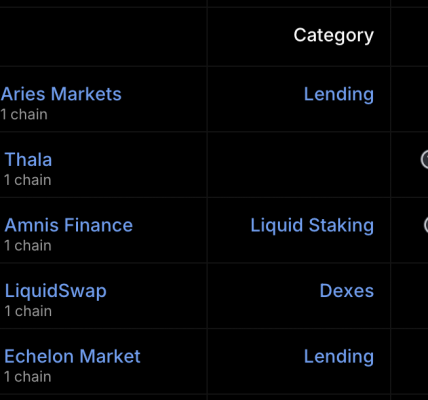Screen dimensions: 428x400
Task: Click the circular icon in Amnis Finance row
Action: click(426, 225)
